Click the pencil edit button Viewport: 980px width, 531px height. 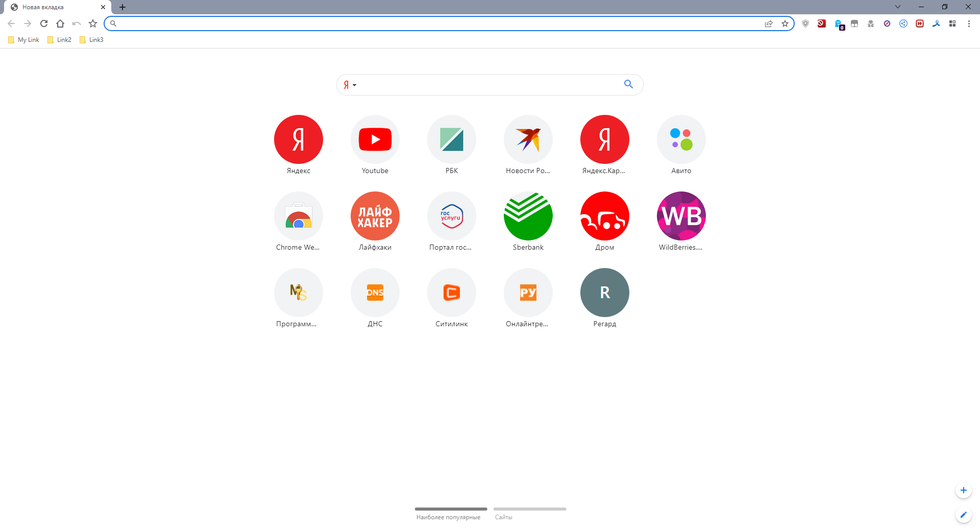(x=964, y=515)
